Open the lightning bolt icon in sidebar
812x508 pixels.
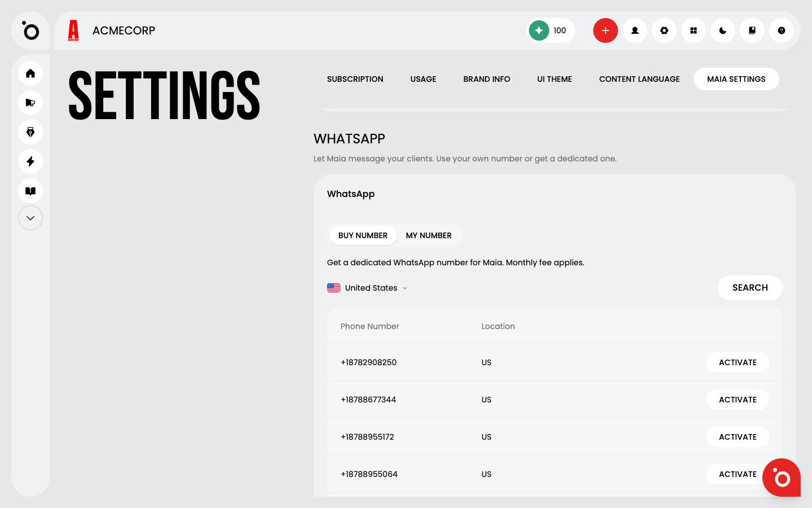[30, 161]
